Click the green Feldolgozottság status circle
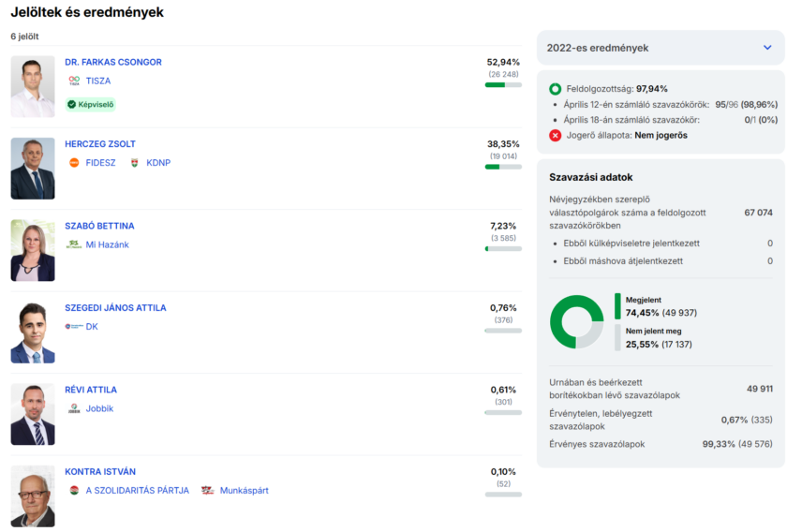787x532 pixels. pos(555,89)
